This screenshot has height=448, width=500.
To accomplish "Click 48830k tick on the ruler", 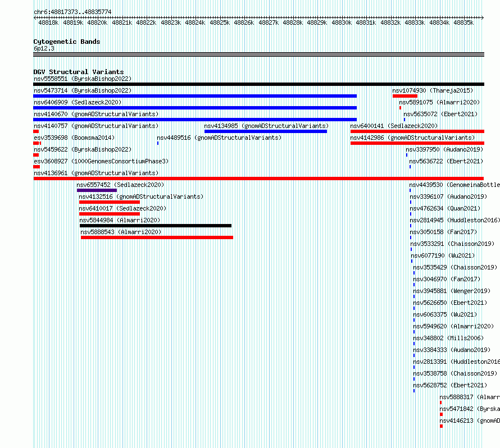I will [342, 22].
